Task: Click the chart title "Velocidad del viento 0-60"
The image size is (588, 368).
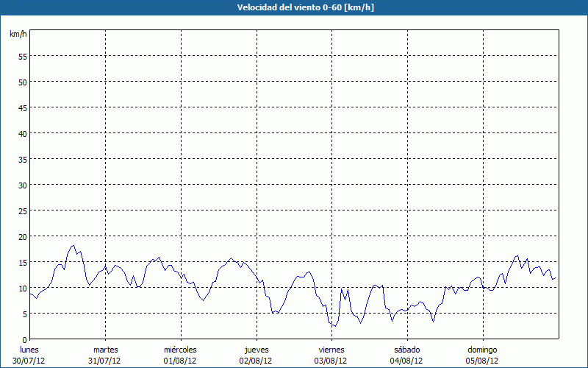Action: pos(293,8)
